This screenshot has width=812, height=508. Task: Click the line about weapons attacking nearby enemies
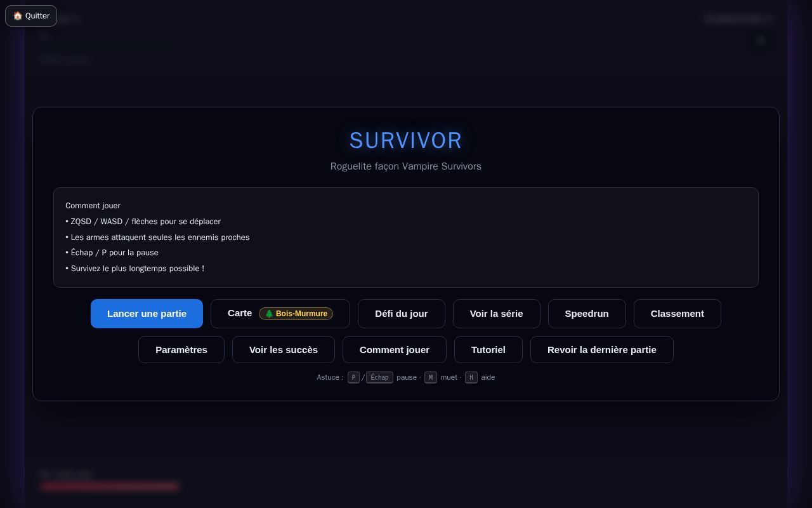click(157, 237)
